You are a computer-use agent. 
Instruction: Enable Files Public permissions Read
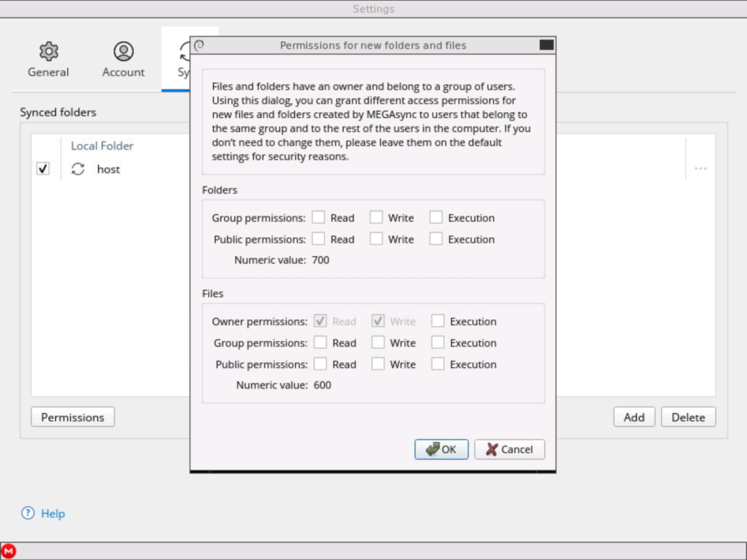pos(320,364)
